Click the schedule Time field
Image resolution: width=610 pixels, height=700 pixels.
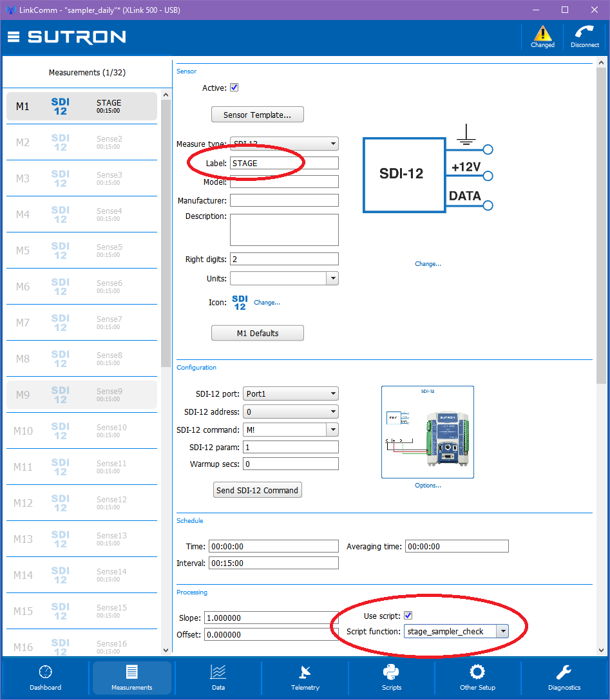point(273,546)
